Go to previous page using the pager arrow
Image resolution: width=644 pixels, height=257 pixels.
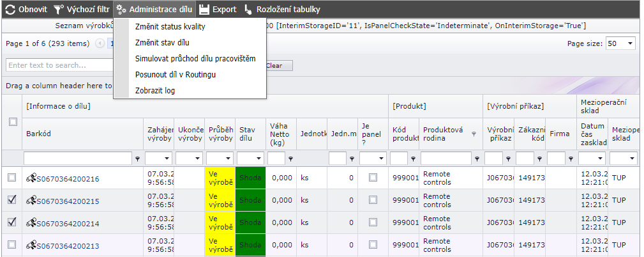tap(100, 44)
